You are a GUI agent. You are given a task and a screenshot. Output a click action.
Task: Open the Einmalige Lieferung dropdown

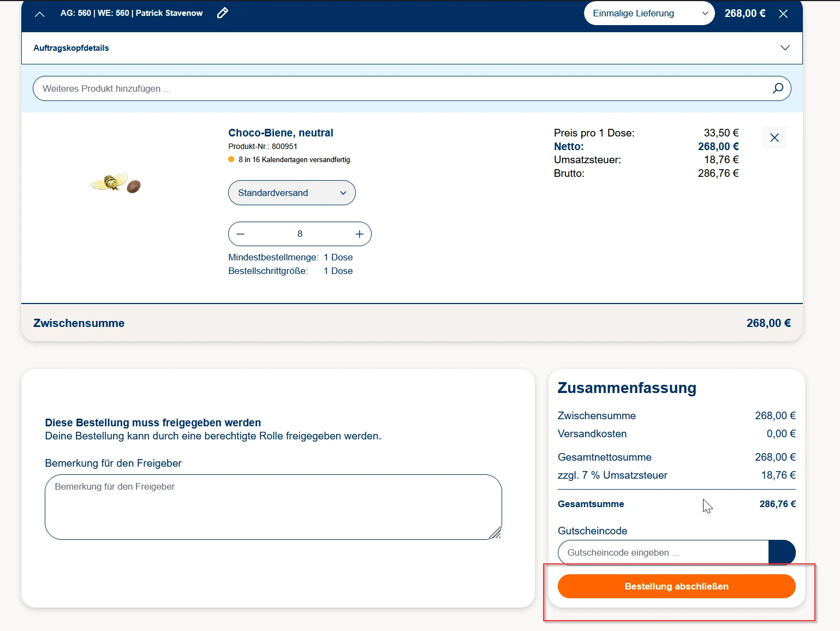point(648,14)
